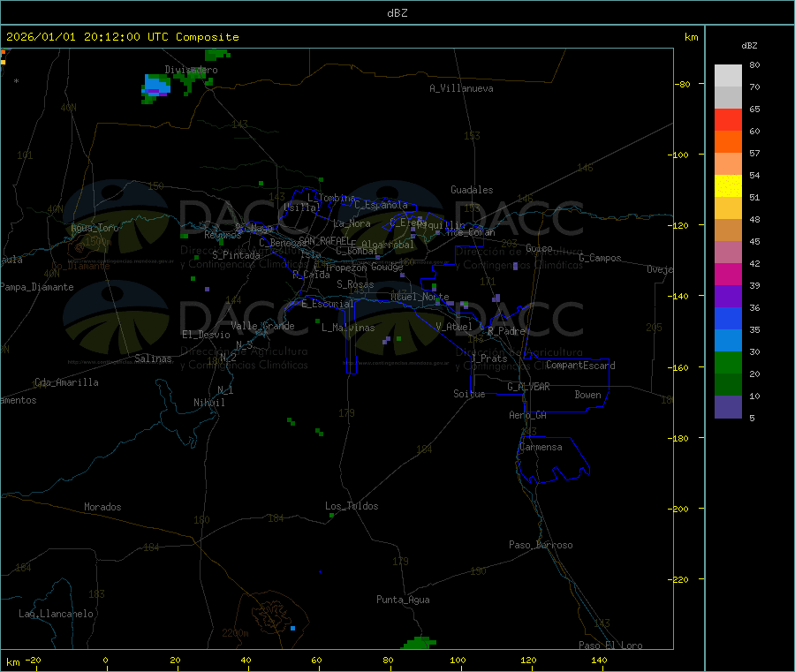The width and height of the screenshot is (795, 672).
Task: Click the Guadales location label
Action: coord(472,190)
